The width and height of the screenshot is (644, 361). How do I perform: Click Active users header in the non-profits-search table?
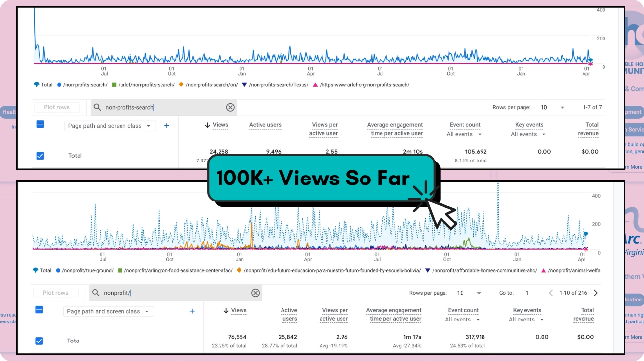[x=265, y=125]
